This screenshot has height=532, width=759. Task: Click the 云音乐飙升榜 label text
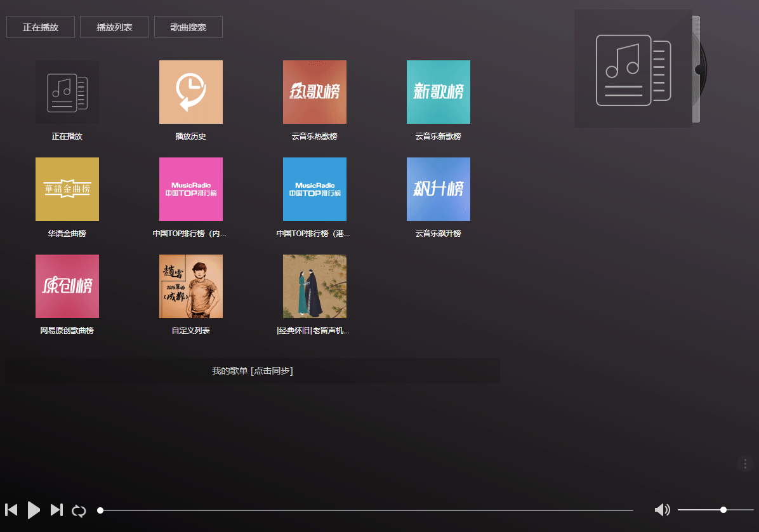coord(439,234)
